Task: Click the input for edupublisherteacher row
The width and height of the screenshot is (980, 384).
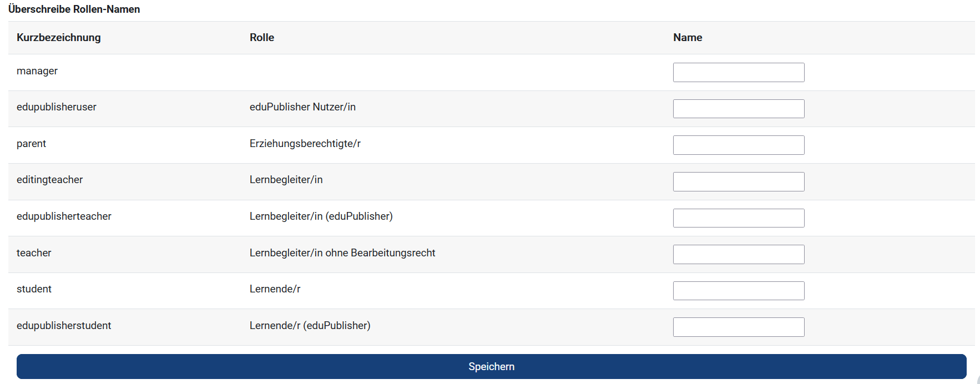Action: click(x=738, y=218)
